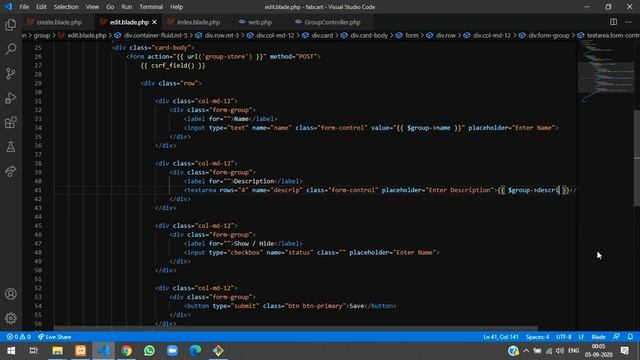The image size is (640, 360).
Task: Expand edit.blade.php breadcrumb
Action: pos(87,36)
